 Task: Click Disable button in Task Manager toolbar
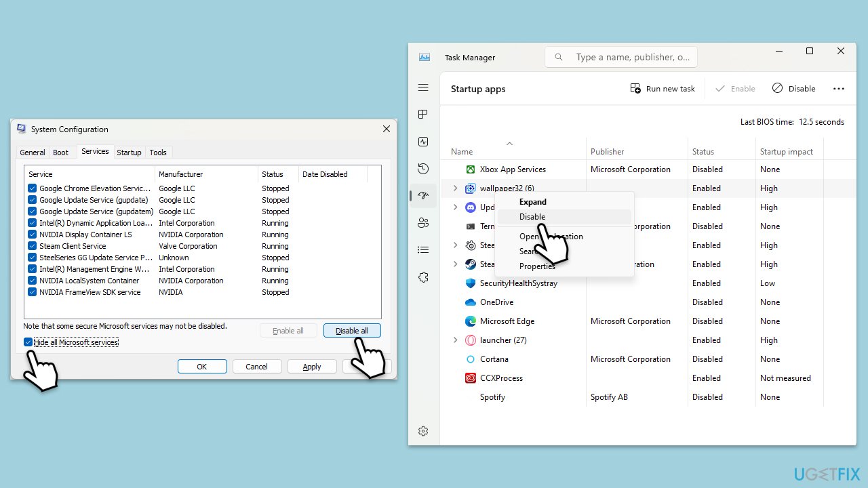(x=794, y=89)
